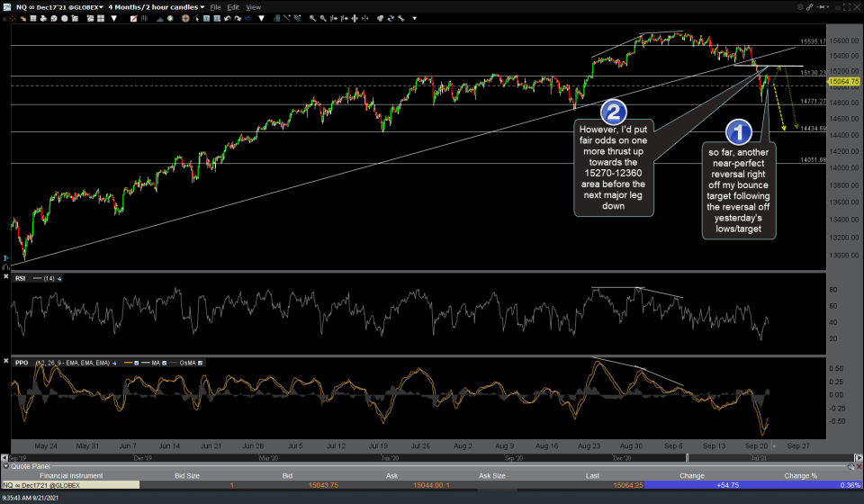Click the redo arrow in toolbar
The width and height of the screenshot is (864, 504).
(x=238, y=18)
